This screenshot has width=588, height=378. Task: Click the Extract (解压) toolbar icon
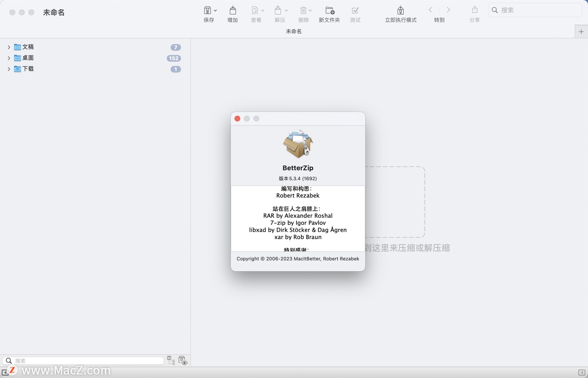278,10
